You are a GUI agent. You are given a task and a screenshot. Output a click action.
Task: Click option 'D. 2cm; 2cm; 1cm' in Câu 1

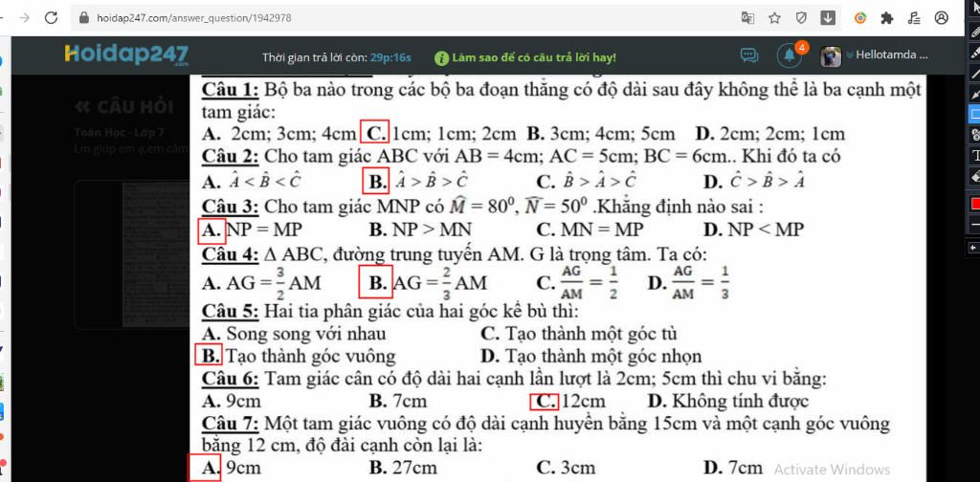coord(770,134)
